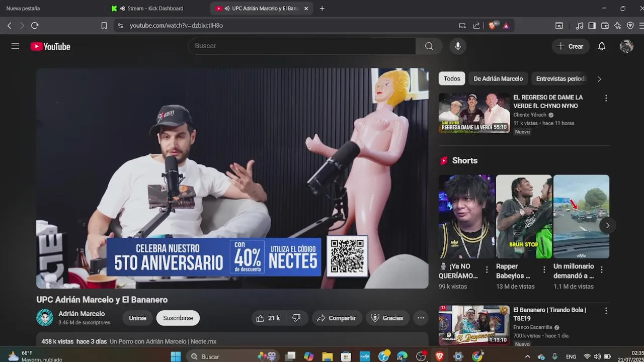The height and width of the screenshot is (362, 644).
Task: Open volume control in system tray
Action: tap(597, 356)
